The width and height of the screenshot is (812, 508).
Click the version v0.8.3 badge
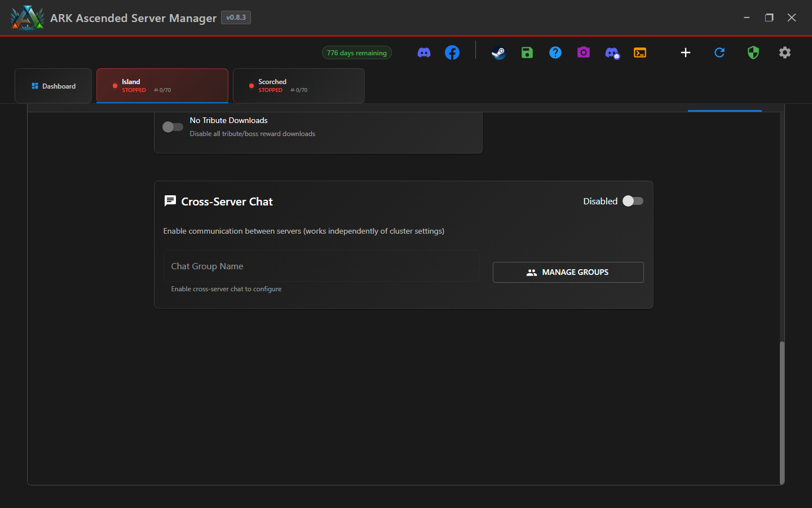tap(236, 17)
